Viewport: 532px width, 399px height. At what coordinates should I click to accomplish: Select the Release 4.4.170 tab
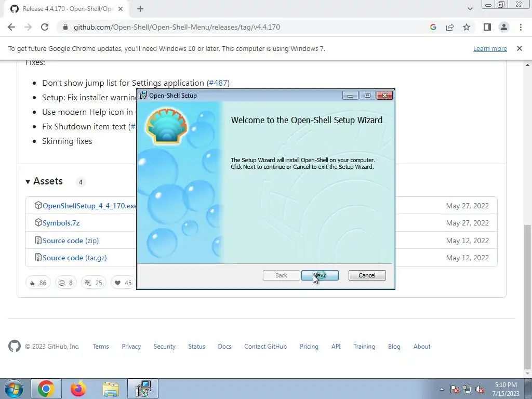(x=66, y=9)
